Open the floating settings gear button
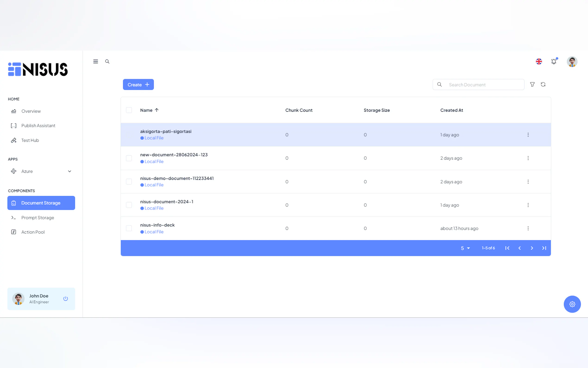Viewport: 588px width, 368px height. click(x=572, y=304)
